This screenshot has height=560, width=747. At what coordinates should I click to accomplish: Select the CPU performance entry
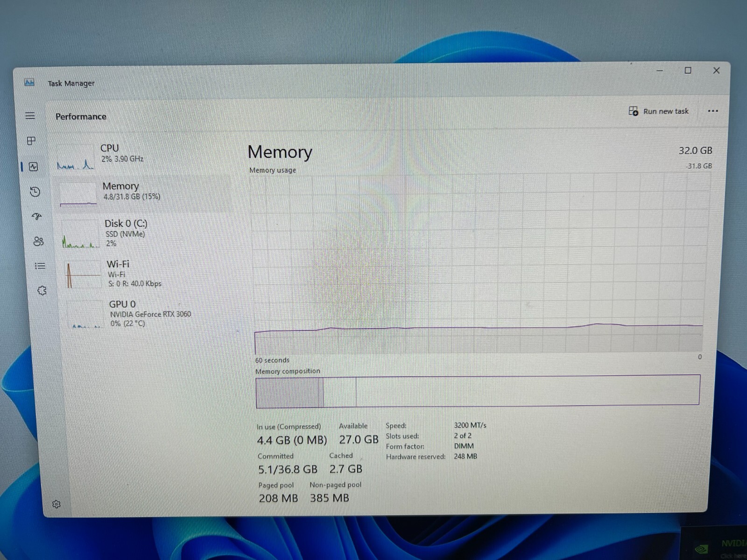(x=142, y=156)
